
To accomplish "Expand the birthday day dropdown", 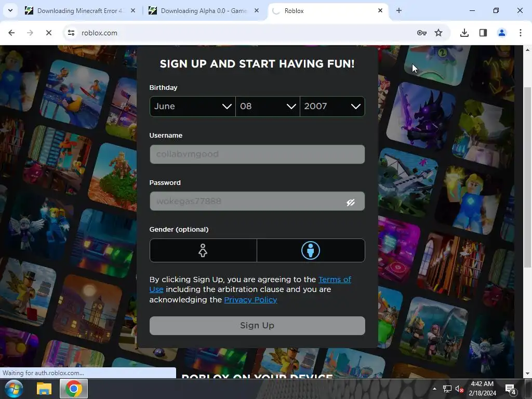I will (x=268, y=107).
